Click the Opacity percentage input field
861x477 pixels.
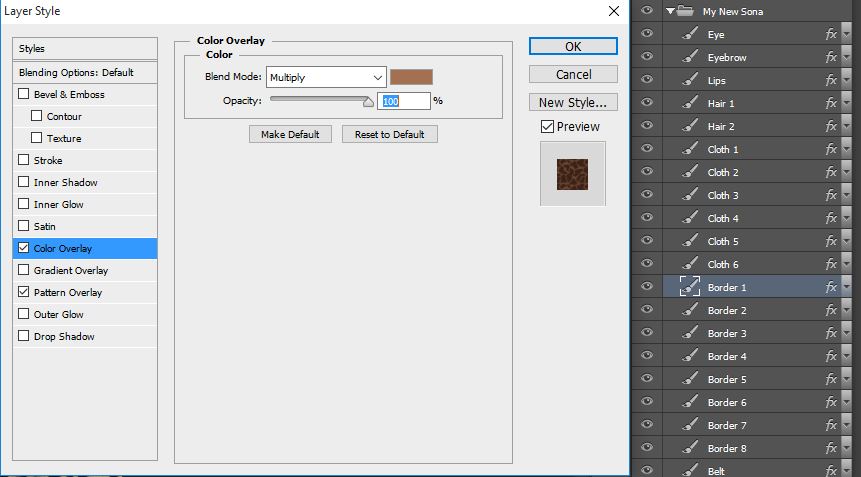click(404, 101)
